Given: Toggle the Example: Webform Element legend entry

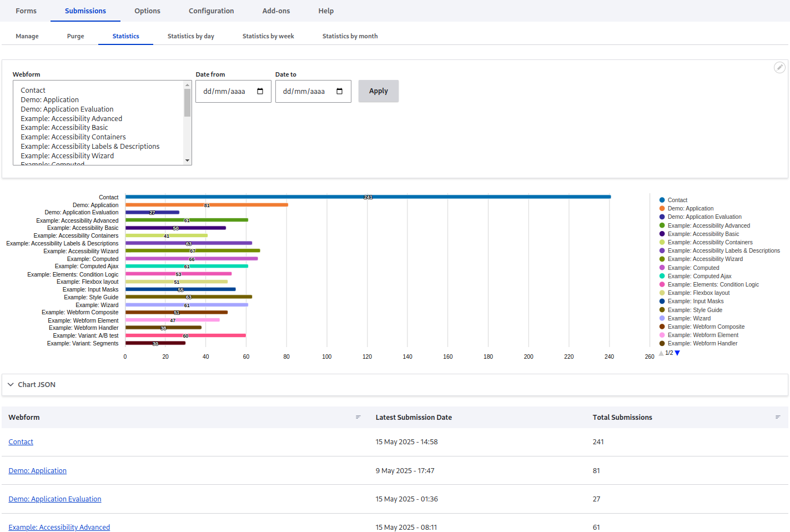Looking at the screenshot, I should (699, 335).
